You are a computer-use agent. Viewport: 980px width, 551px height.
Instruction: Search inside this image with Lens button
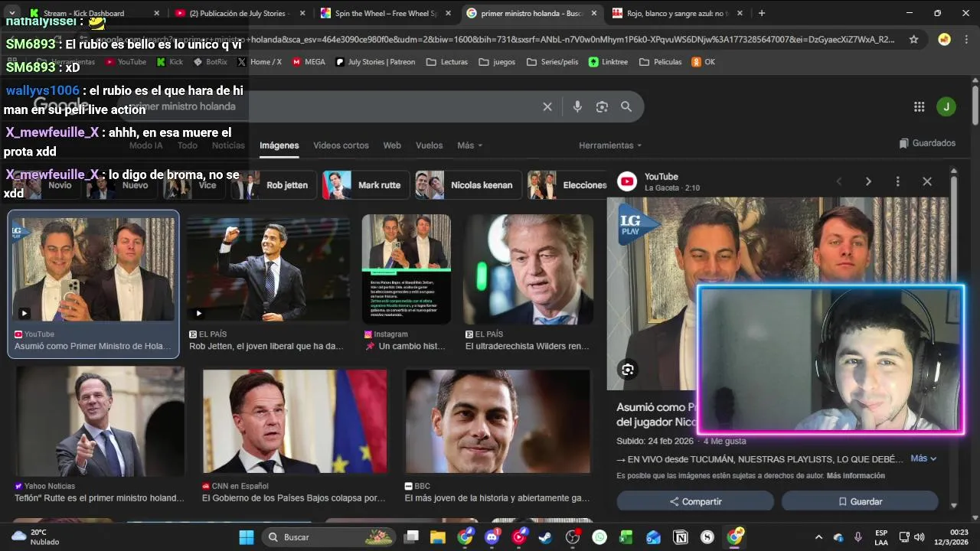pyautogui.click(x=628, y=370)
